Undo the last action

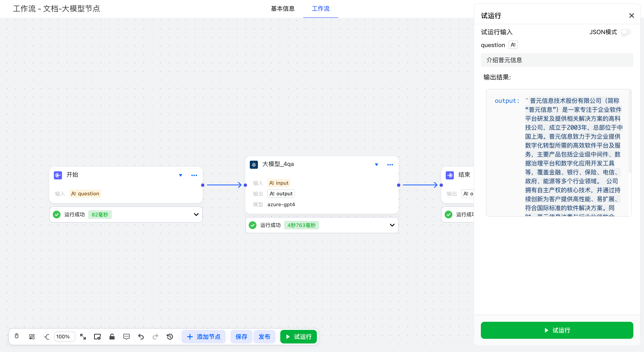141,336
